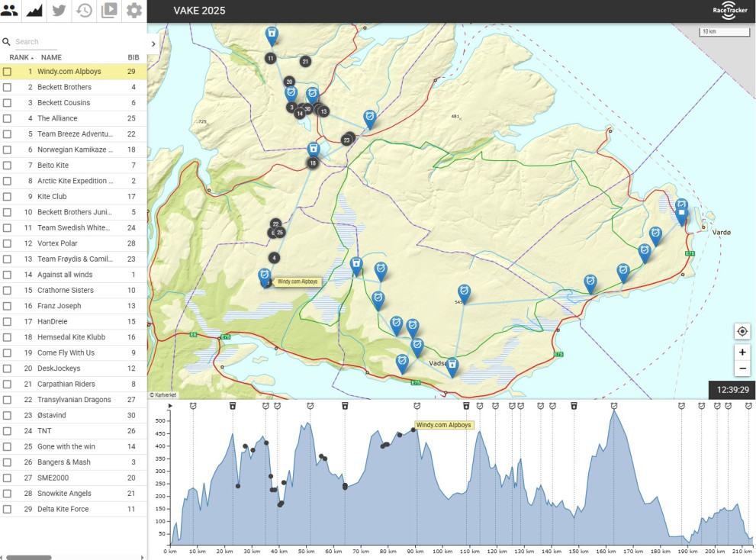Open the settings gear tab
Viewport: 756px width, 560px height.
(134, 10)
